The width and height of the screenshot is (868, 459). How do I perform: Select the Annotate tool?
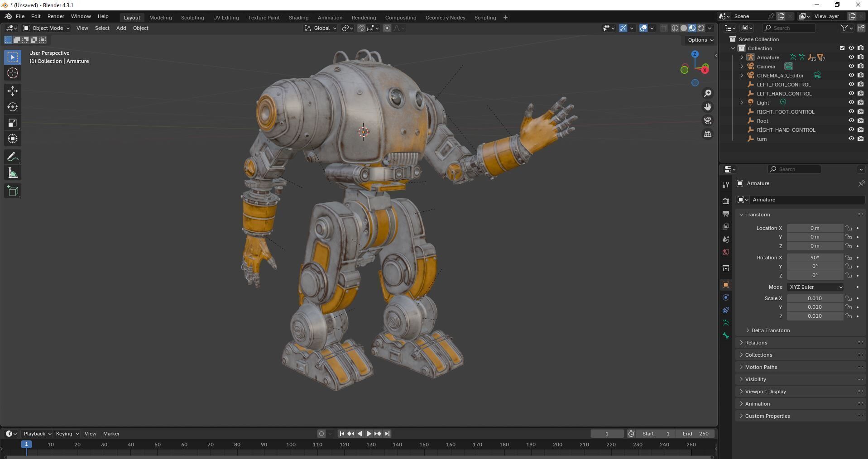(x=13, y=157)
